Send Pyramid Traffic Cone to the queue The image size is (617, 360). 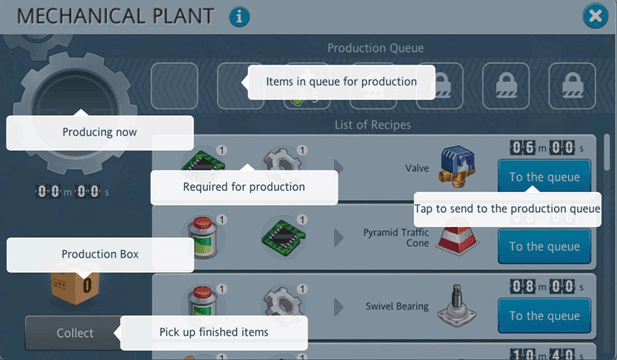[x=544, y=246]
